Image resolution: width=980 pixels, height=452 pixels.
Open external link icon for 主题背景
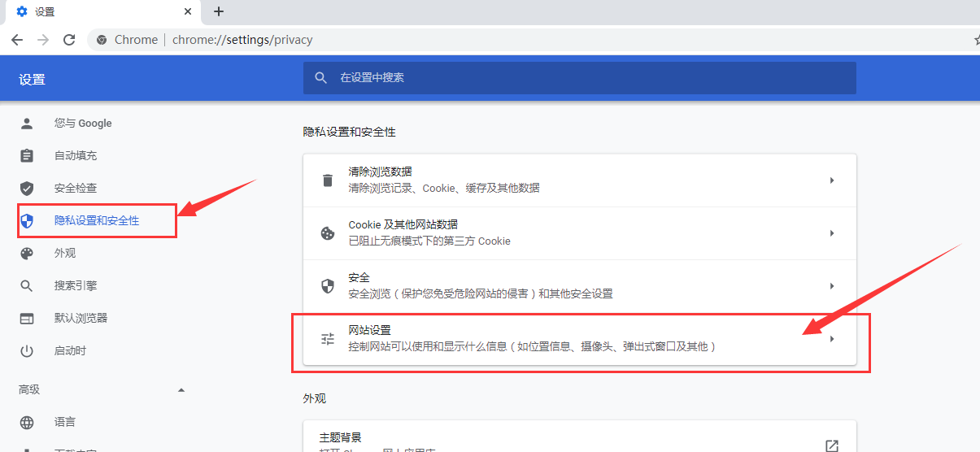[831, 445]
